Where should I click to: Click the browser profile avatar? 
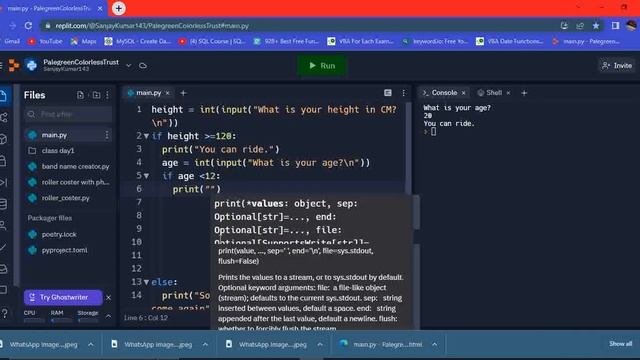pos(631,26)
